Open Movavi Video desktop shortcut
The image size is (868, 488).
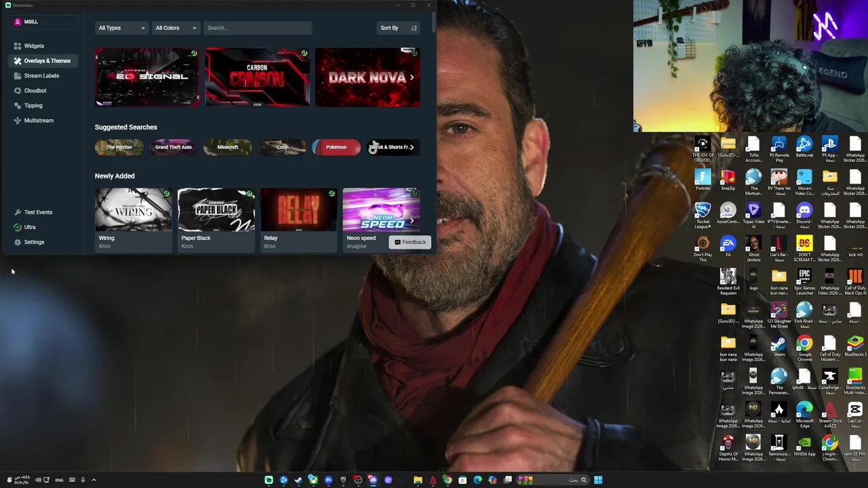point(804,183)
